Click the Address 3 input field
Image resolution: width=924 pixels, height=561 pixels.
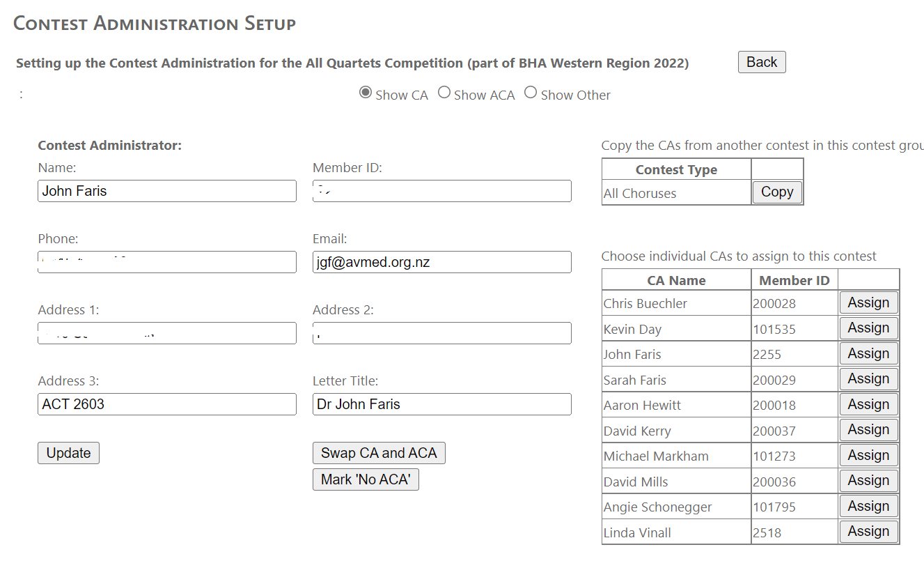[167, 404]
